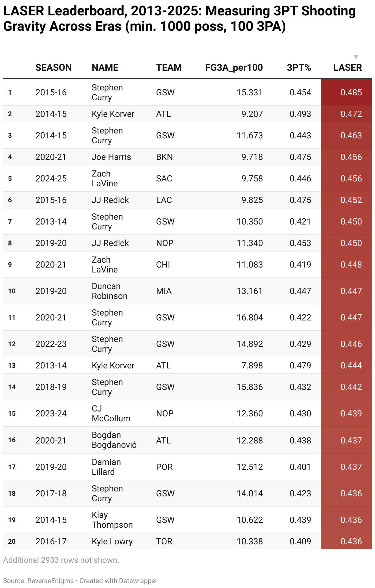Select Joe Harris name cell
375x588 pixels.
tap(111, 157)
